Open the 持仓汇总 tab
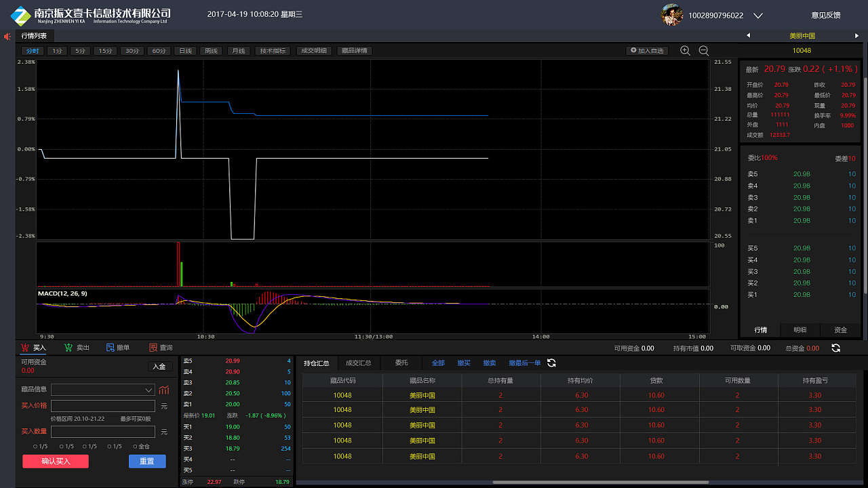The width and height of the screenshot is (868, 488). (317, 363)
